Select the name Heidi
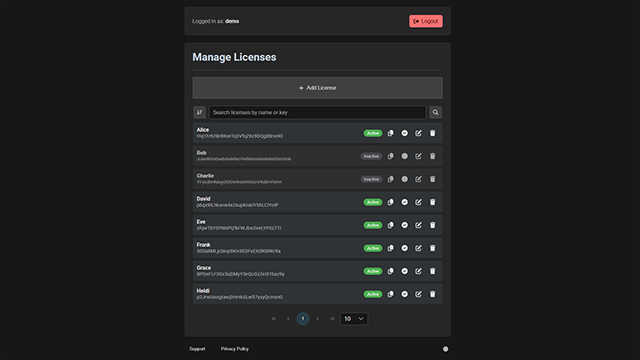640x360 pixels. pos(203,291)
